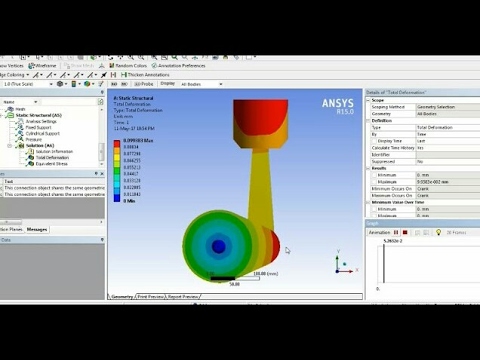Stop the animation playback
The image size is (480, 360).
pos(405,232)
